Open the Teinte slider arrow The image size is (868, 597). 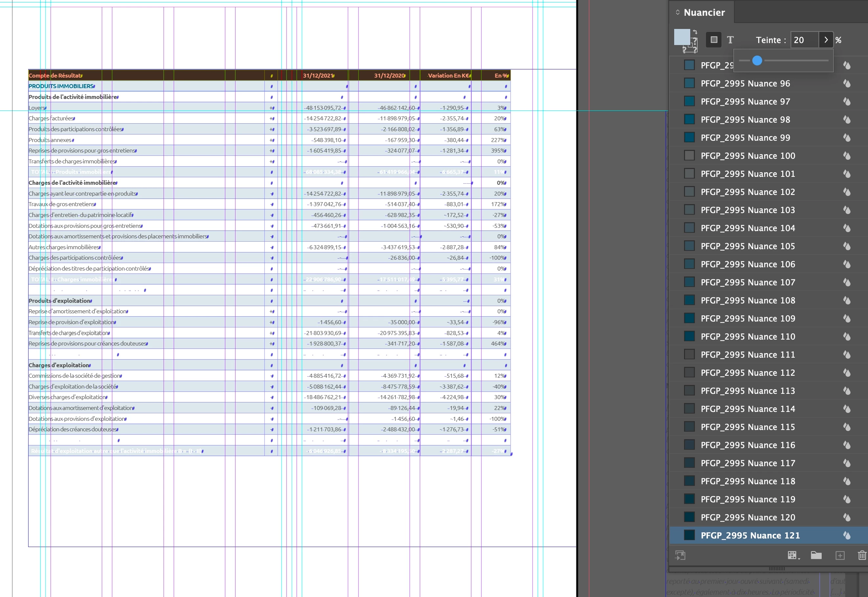[826, 40]
